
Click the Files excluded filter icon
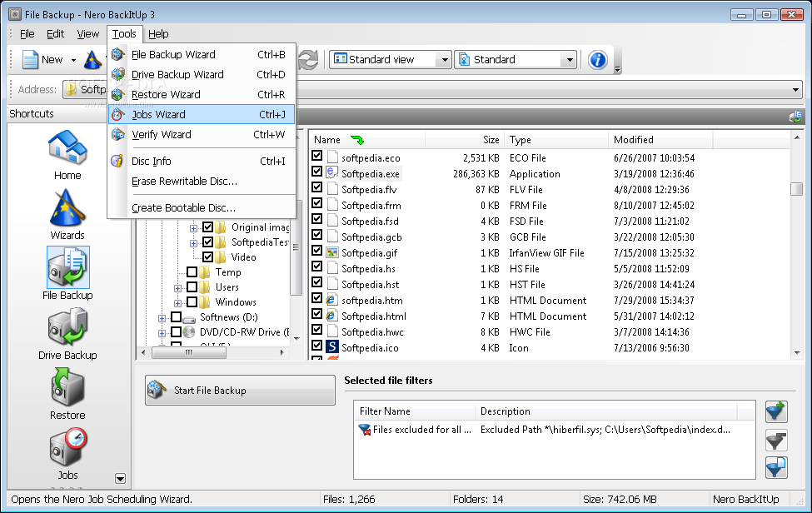(365, 429)
